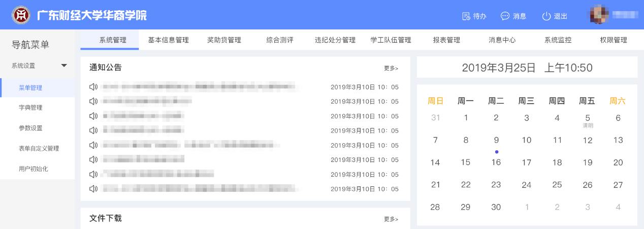
Task: Click 更多> link in 通知公告 panel
Action: (x=391, y=68)
